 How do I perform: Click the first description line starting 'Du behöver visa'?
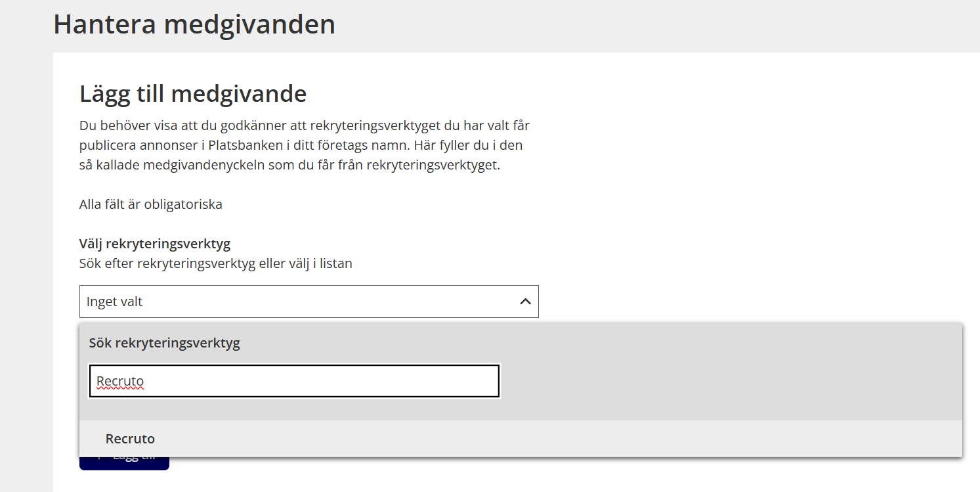click(305, 125)
